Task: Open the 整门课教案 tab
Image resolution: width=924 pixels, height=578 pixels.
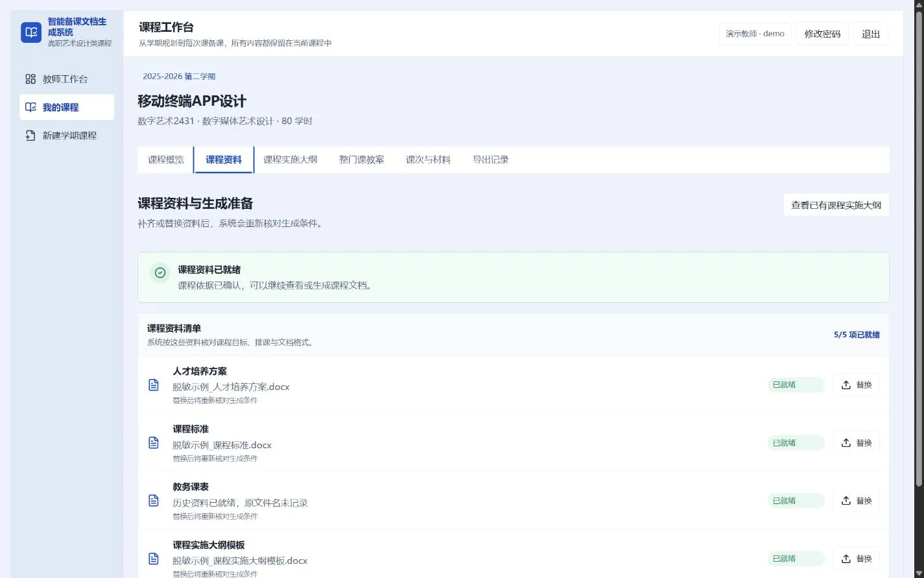Action: point(362,160)
